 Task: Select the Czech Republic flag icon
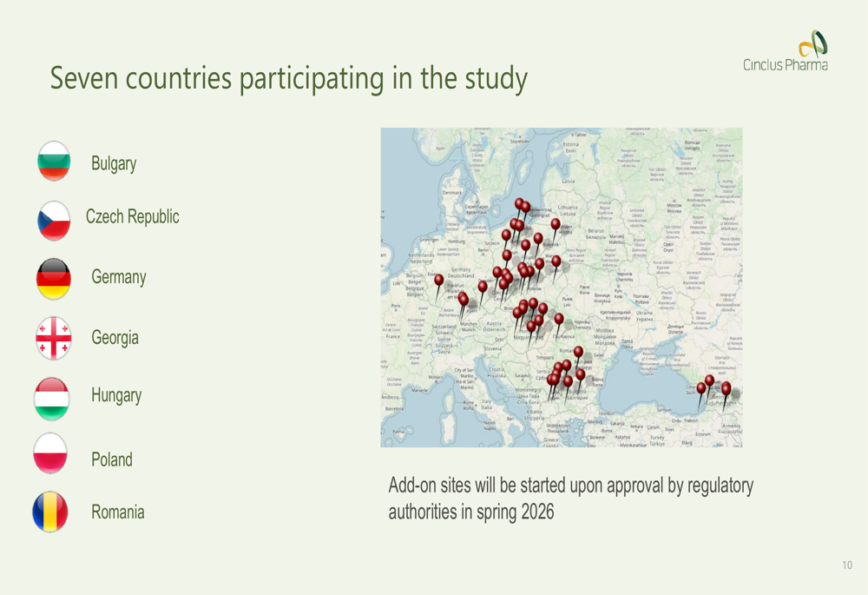pyautogui.click(x=54, y=221)
